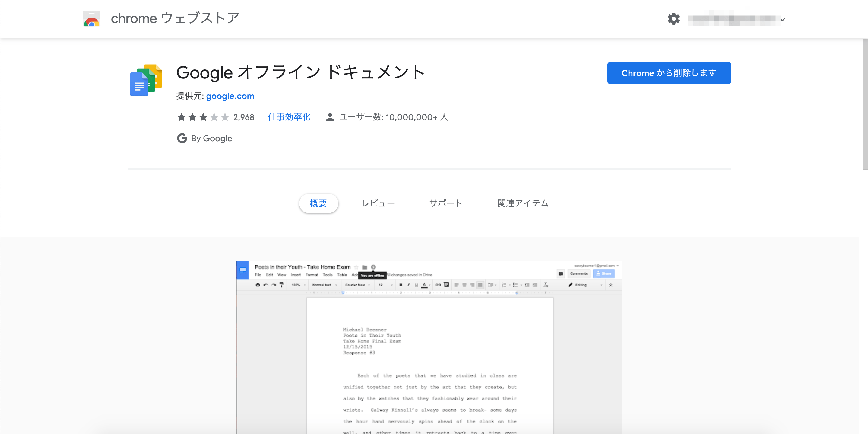868x434 pixels.
Task: Open the 仕事効率化 category link
Action: coord(289,117)
